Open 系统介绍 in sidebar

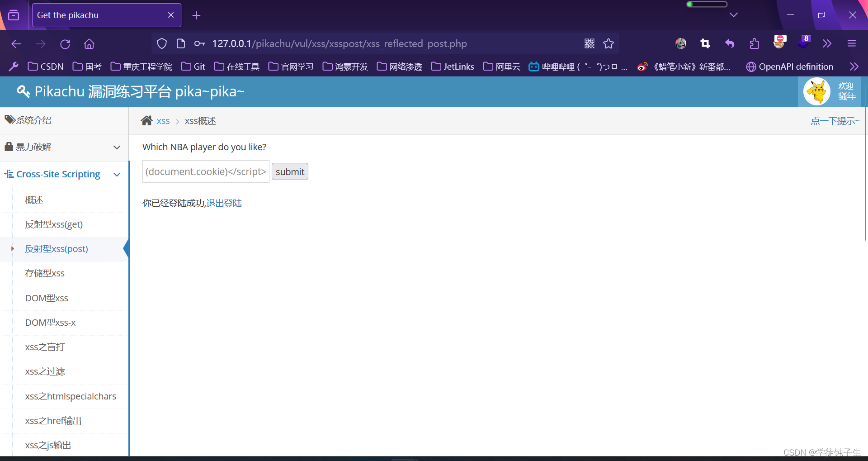pos(64,120)
